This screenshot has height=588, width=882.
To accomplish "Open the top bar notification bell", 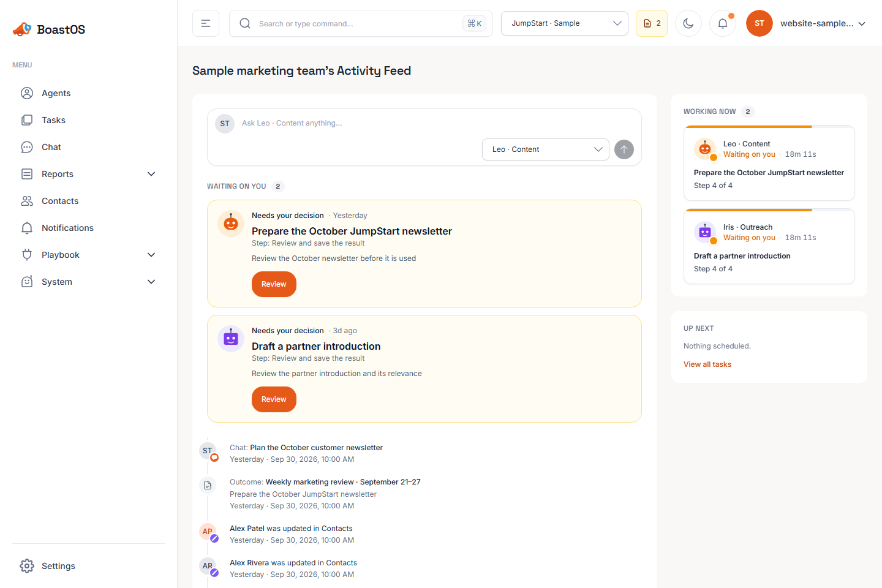I will coord(723,23).
